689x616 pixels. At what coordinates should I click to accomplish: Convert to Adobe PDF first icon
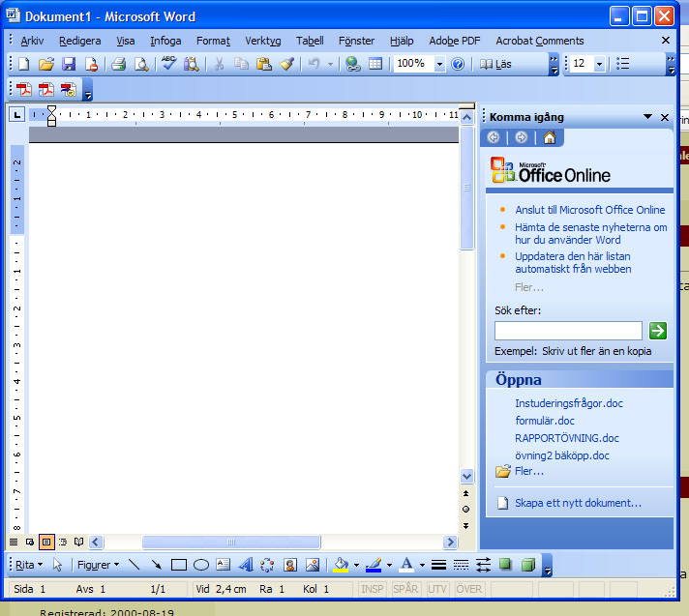click(x=24, y=89)
